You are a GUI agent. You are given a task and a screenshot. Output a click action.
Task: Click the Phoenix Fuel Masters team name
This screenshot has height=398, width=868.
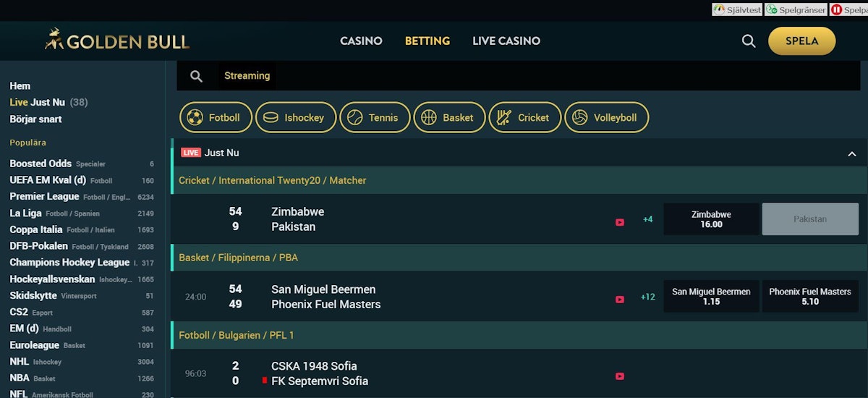[325, 305]
